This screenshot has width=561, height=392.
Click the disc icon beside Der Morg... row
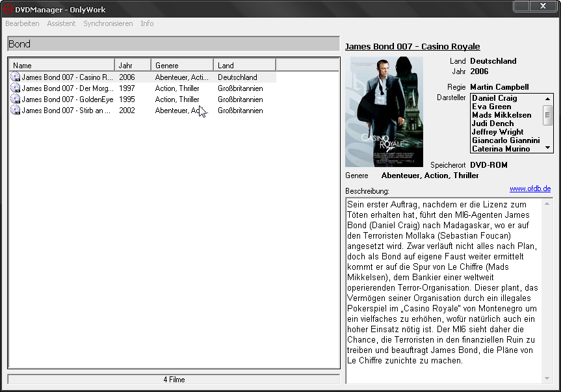click(x=16, y=88)
